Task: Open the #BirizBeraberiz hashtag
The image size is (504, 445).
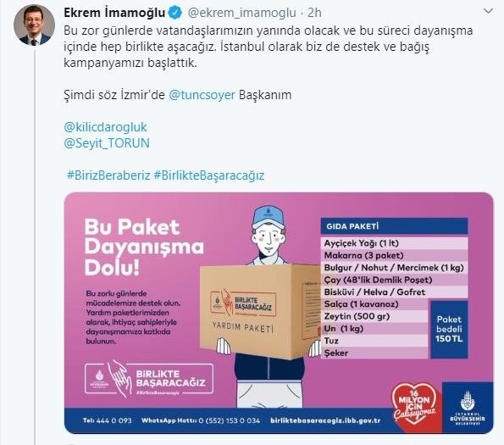Action: 108,175
